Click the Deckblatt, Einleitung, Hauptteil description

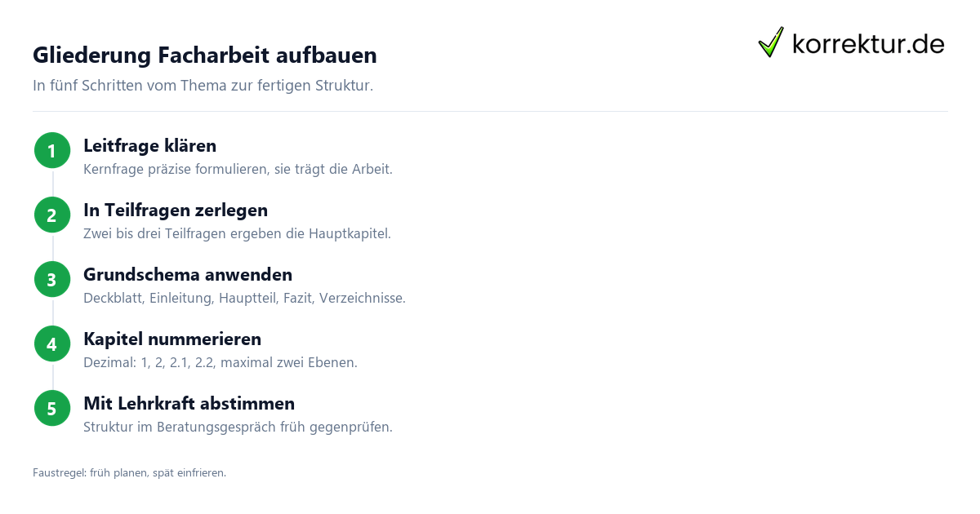[244, 299]
